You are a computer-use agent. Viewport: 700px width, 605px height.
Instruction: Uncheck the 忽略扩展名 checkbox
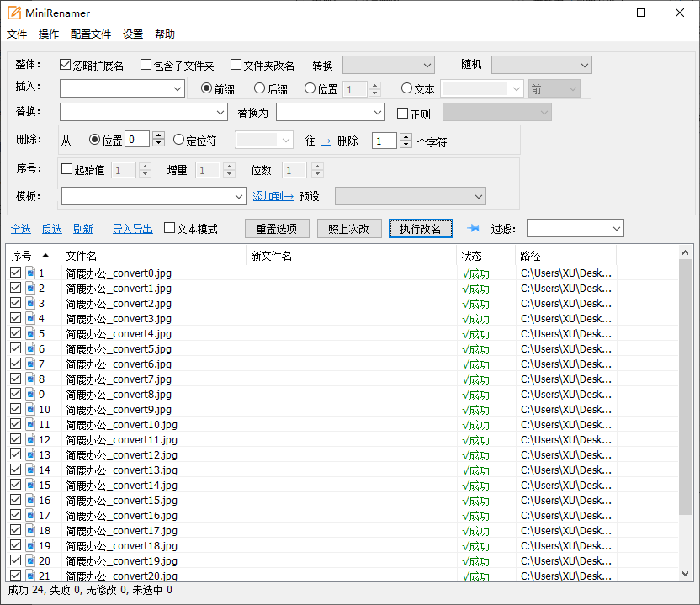pos(65,64)
